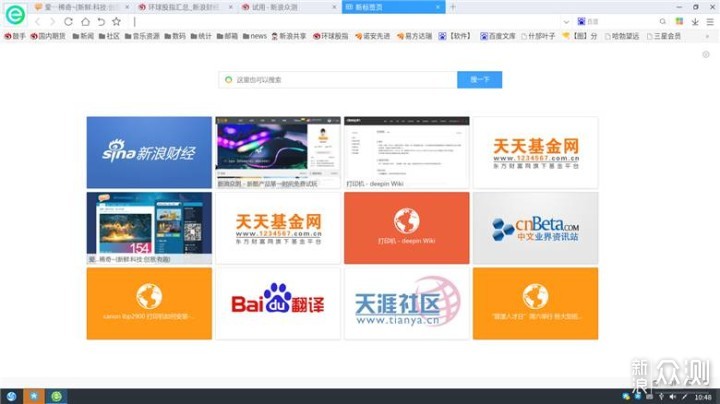Open the 易方达瑞 bookmark

point(414,36)
